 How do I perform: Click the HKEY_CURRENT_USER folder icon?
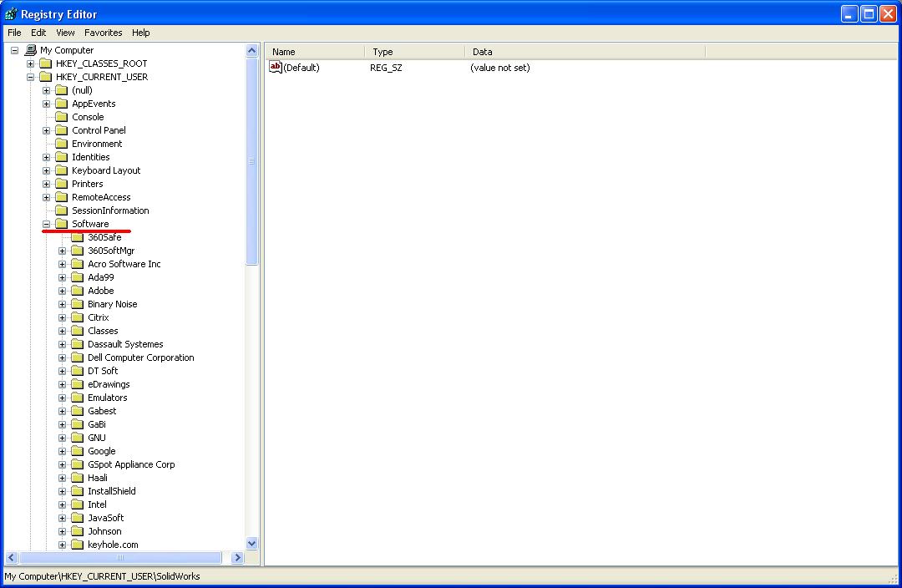pos(45,77)
